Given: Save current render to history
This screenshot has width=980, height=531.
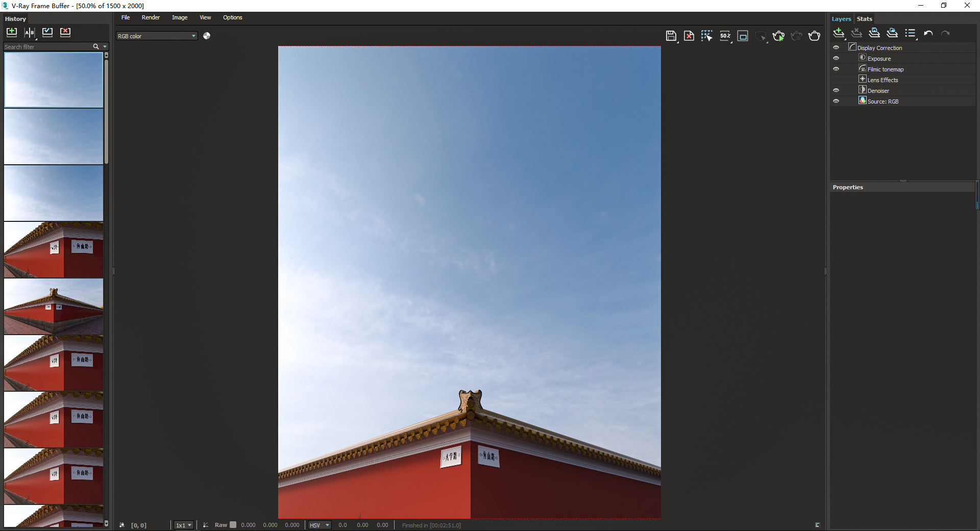Looking at the screenshot, I should click(x=11, y=32).
